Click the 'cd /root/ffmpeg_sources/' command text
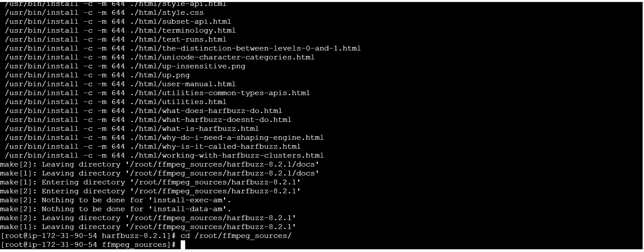This screenshot has width=644, height=252. pyautogui.click(x=236, y=236)
